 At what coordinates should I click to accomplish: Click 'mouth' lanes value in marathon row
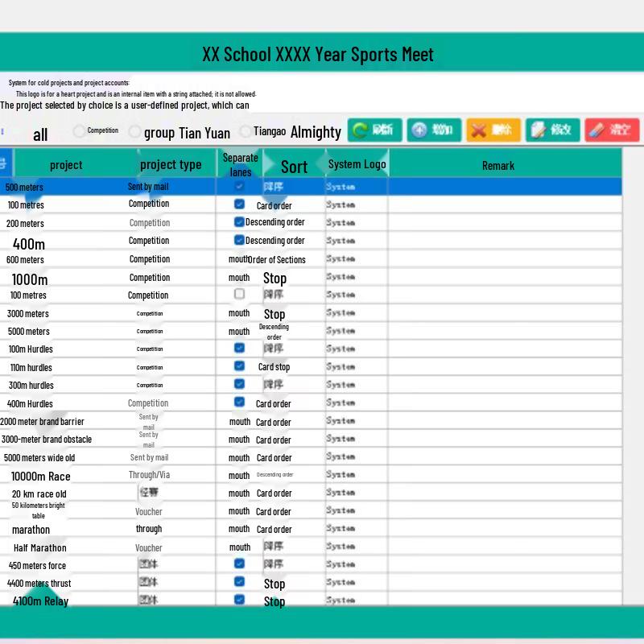coord(239,529)
